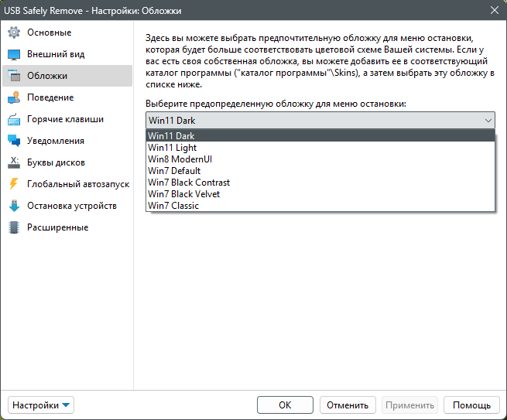Pick Win7 Default in the dropdown list
The width and height of the screenshot is (507, 420).
[174, 171]
